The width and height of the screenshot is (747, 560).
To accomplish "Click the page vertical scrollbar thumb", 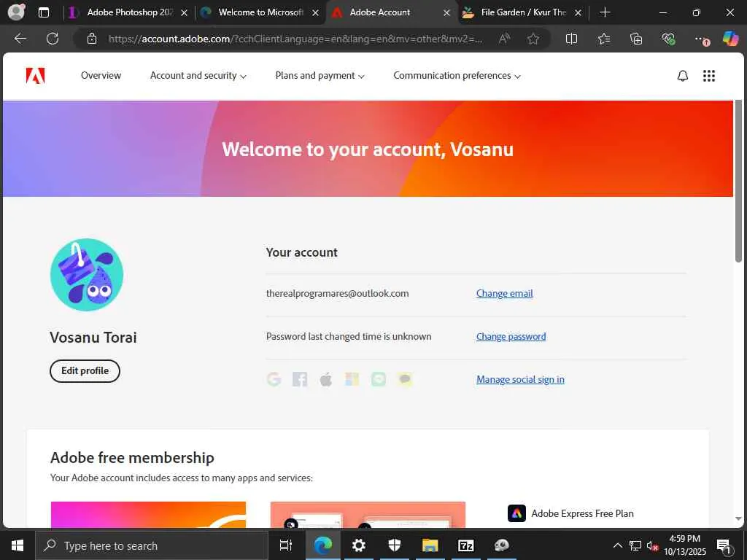I will point(738,181).
